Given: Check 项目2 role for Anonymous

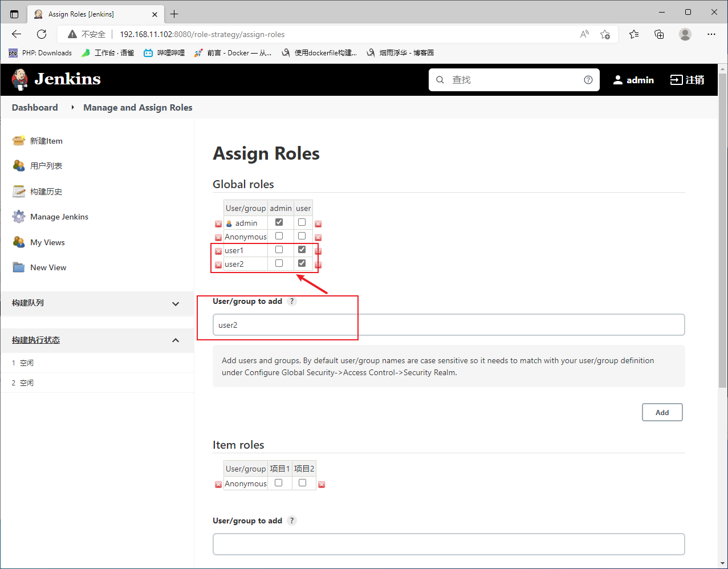Looking at the screenshot, I should pyautogui.click(x=303, y=483).
